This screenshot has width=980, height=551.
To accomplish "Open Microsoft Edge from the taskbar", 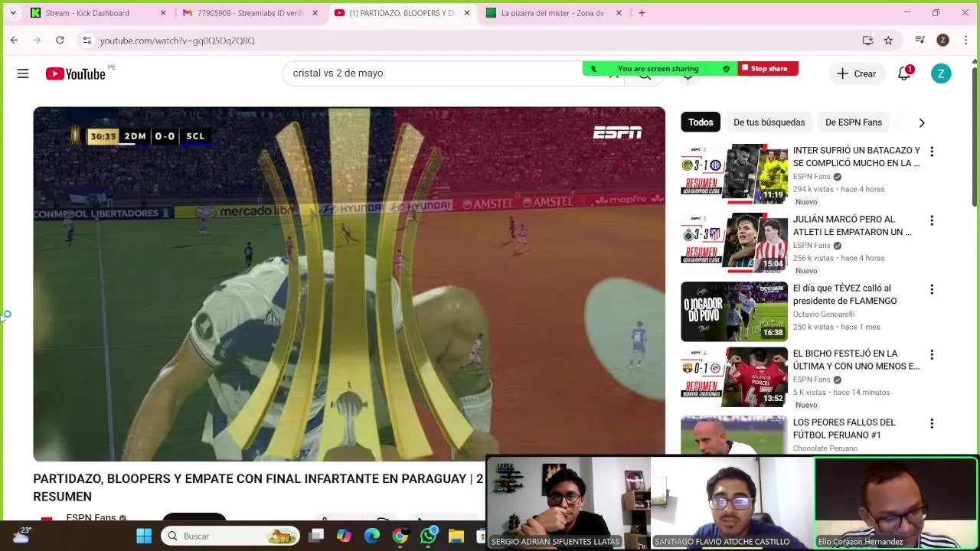I will point(372,536).
